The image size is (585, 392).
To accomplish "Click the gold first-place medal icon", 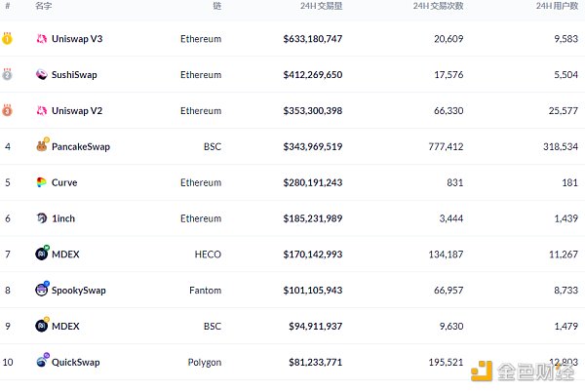I will tap(7, 39).
